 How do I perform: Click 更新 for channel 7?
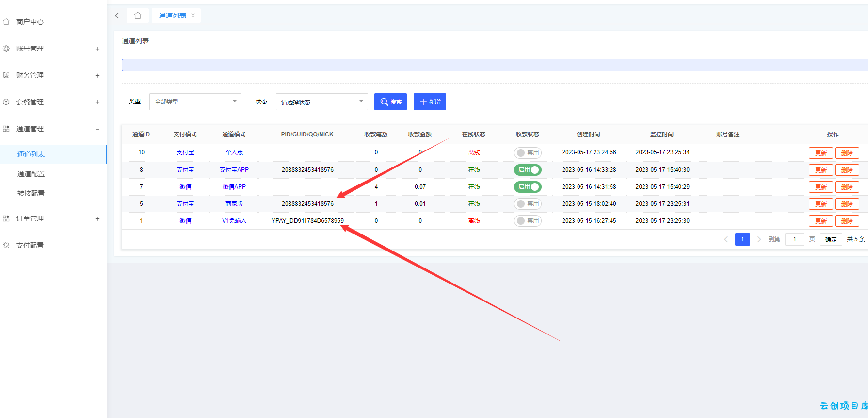(x=821, y=187)
